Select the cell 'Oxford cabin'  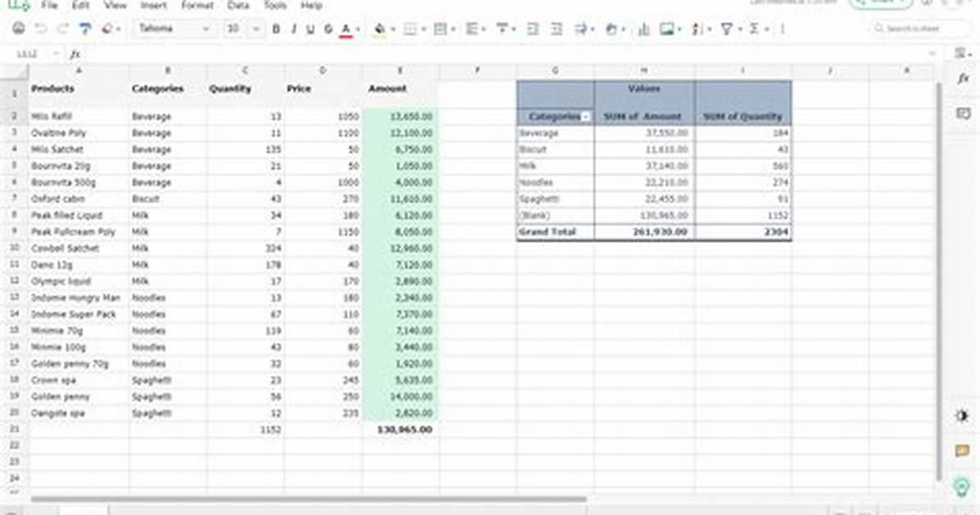[x=79, y=199]
